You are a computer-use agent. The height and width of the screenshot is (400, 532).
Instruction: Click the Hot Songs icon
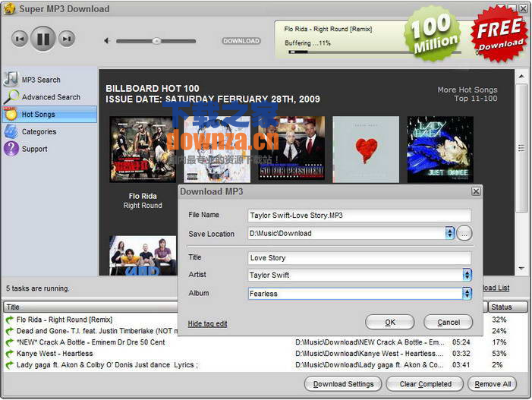11,114
